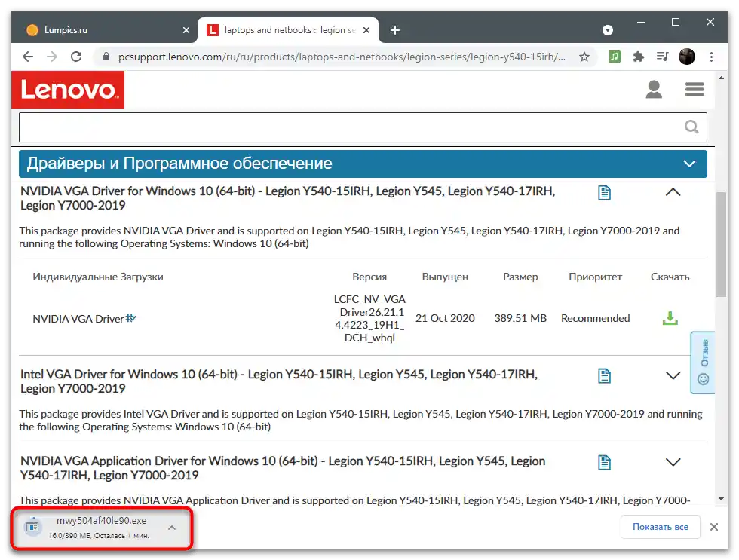Image resolution: width=739 pixels, height=560 pixels.
Task: Click the Выпущен column header
Action: [445, 277]
